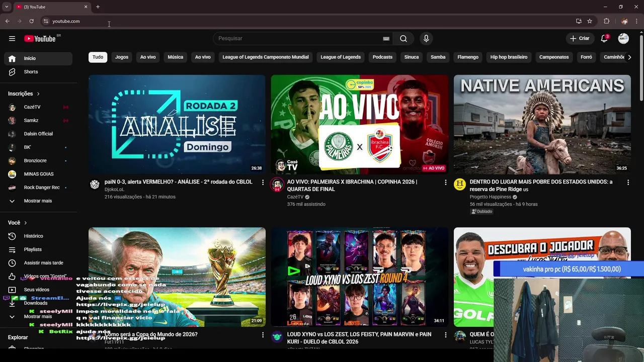
Task: Open the tab search dropdown arrow
Action: click(x=7, y=7)
